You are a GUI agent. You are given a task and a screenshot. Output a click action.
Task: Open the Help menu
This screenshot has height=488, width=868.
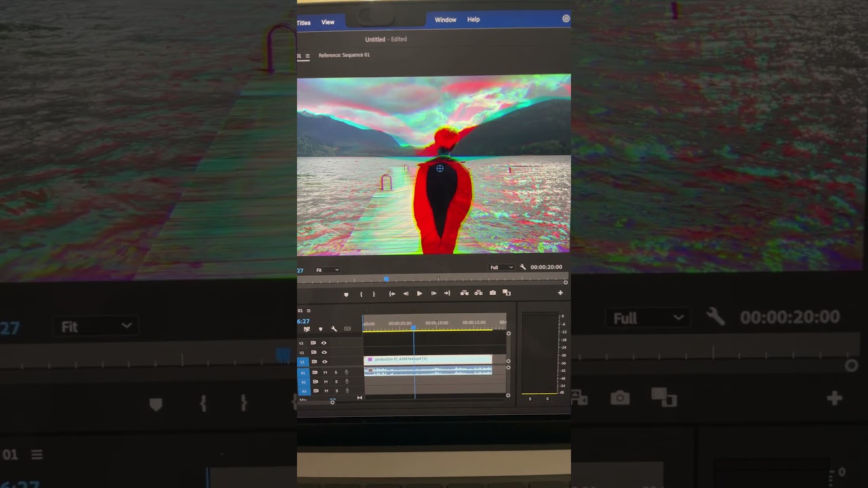click(473, 20)
